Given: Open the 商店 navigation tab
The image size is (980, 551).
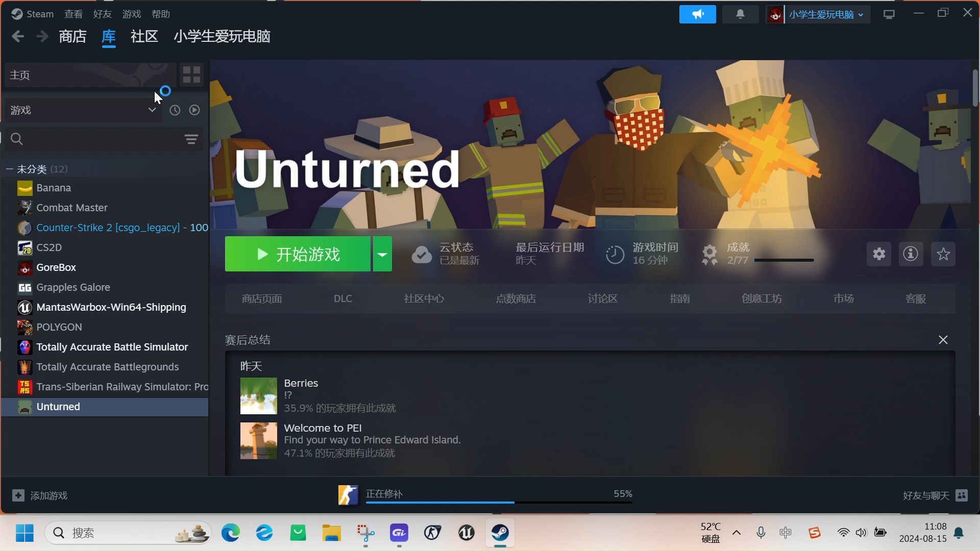Looking at the screenshot, I should point(72,36).
